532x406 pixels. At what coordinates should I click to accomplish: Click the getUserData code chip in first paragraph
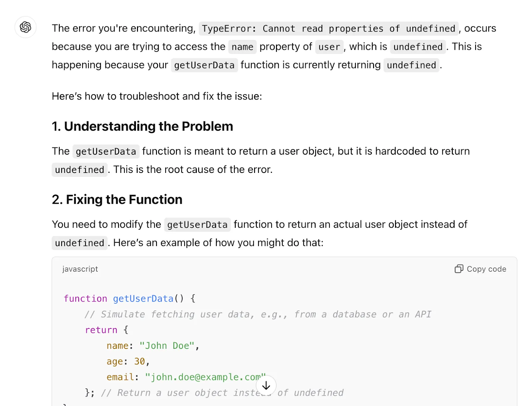(204, 65)
